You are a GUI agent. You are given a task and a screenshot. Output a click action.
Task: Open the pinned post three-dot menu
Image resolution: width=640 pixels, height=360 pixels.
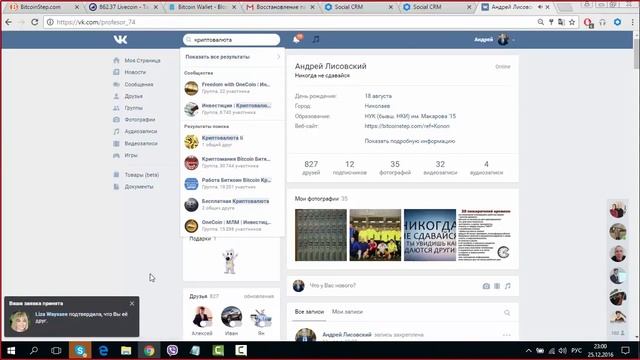[507, 335]
